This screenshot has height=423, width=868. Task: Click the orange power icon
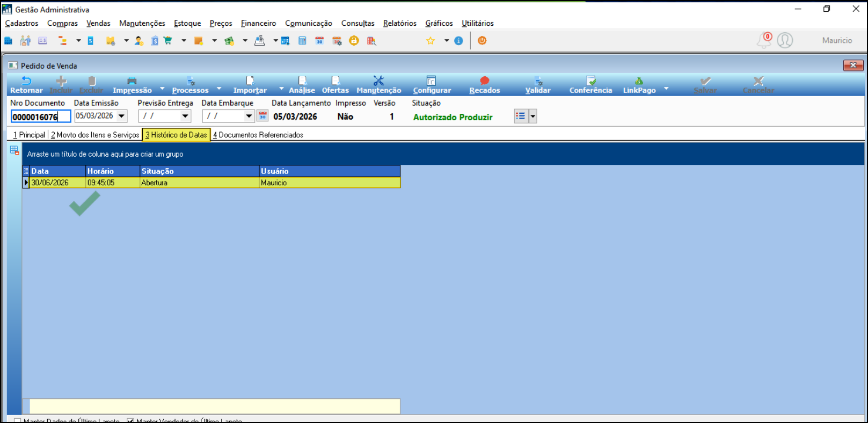click(x=482, y=41)
